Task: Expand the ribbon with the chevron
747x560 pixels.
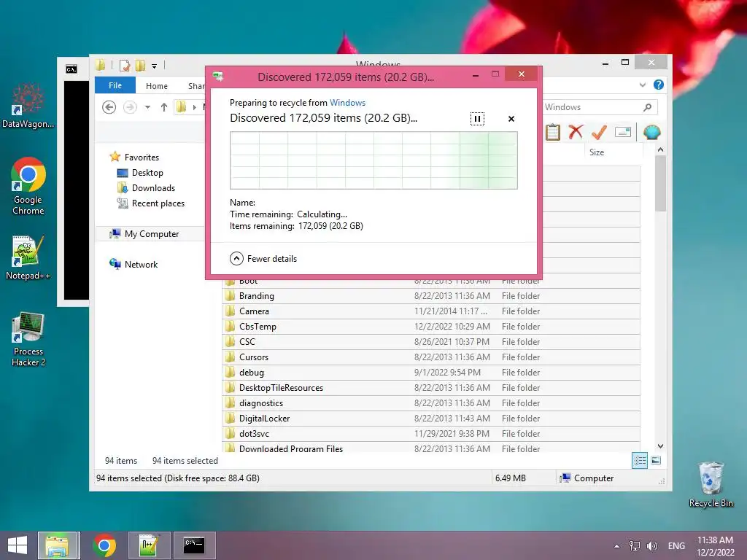Action: 643,85
